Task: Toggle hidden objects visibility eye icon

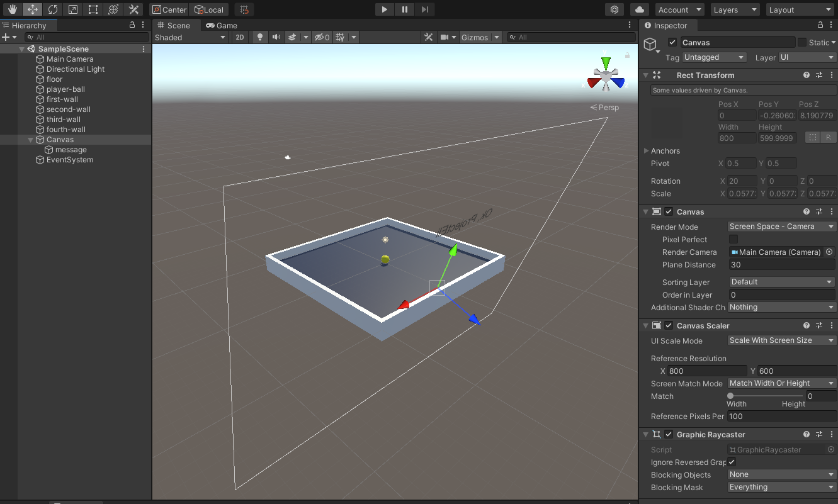Action: [x=322, y=37]
